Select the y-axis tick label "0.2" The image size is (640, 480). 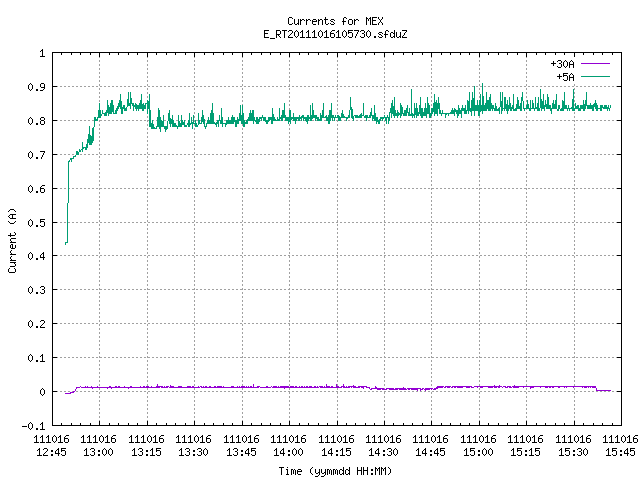[x=36, y=324]
